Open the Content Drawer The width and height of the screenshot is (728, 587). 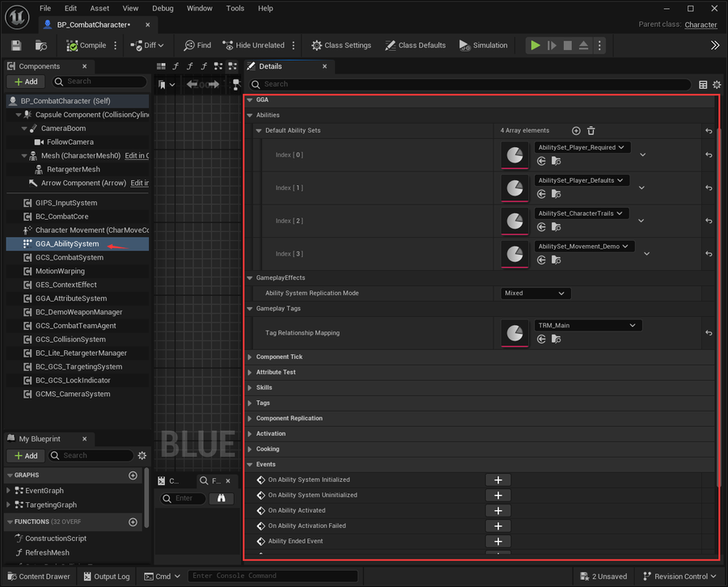click(x=39, y=576)
